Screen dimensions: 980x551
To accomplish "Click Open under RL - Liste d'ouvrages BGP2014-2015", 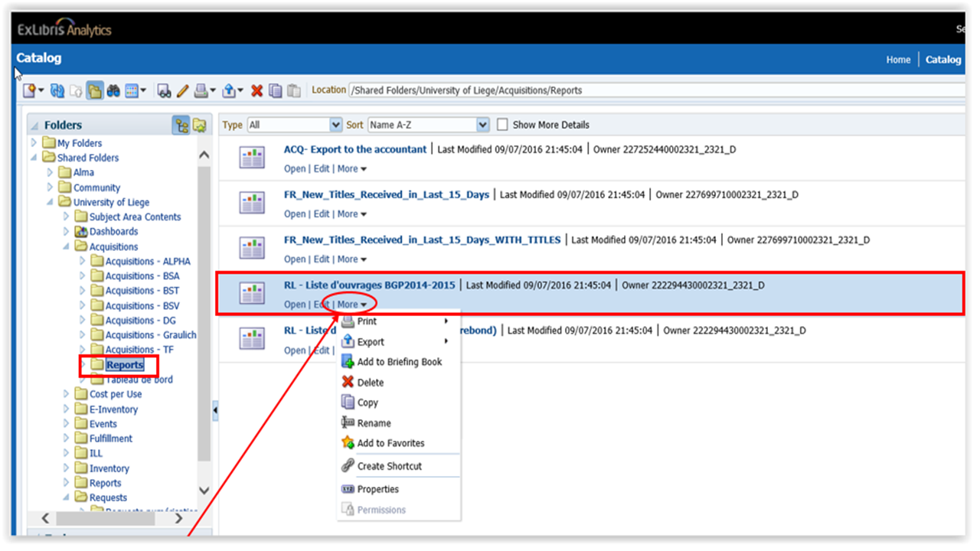I will click(295, 304).
